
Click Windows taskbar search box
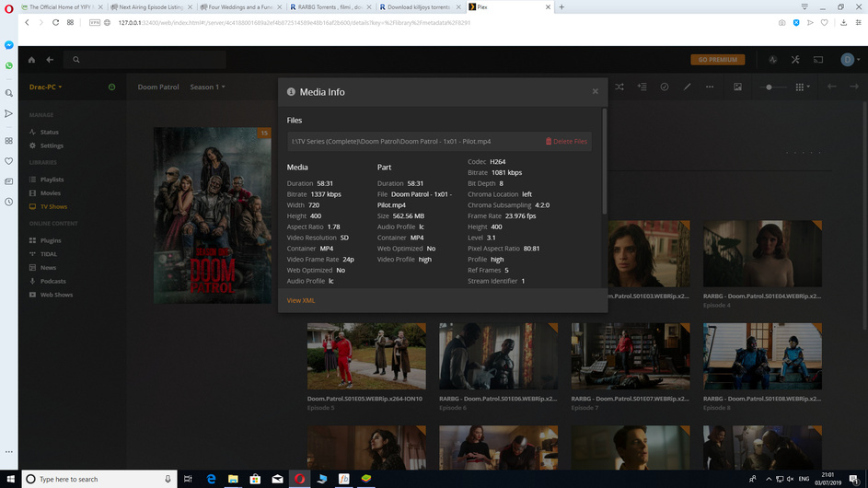pyautogui.click(x=99, y=479)
